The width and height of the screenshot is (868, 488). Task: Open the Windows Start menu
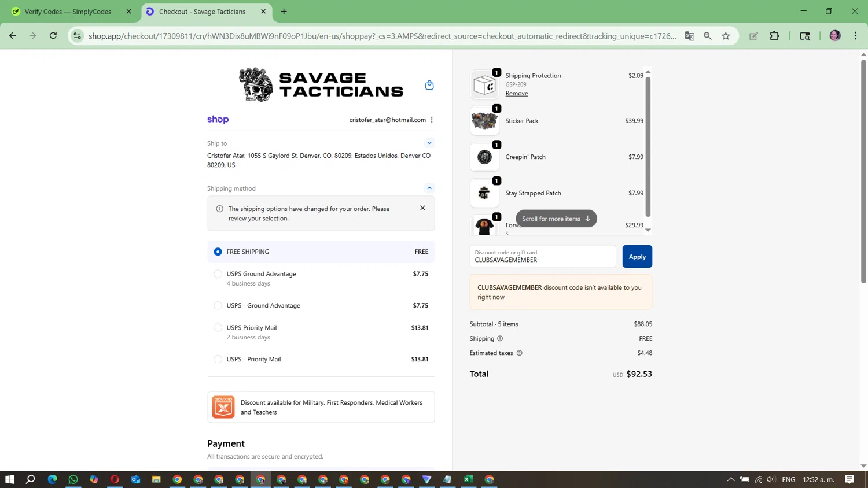(x=10, y=479)
